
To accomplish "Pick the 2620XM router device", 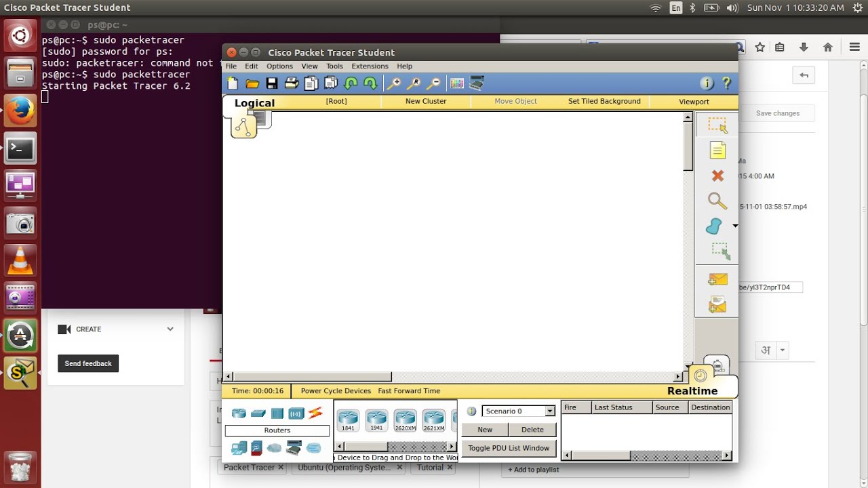I will (405, 420).
